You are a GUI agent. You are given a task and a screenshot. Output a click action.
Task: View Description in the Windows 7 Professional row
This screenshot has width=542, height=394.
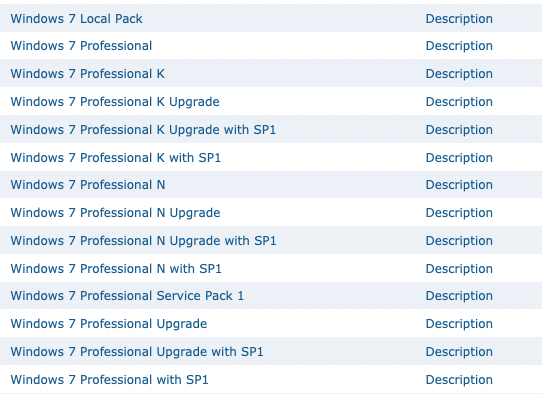(x=459, y=46)
